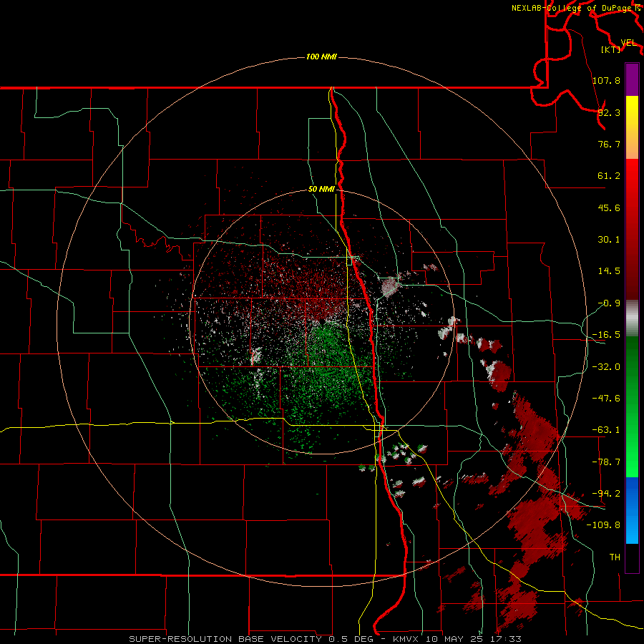The width and height of the screenshot is (644, 644).
Task: Click the -78.7 legend value
Action: [x=606, y=462]
